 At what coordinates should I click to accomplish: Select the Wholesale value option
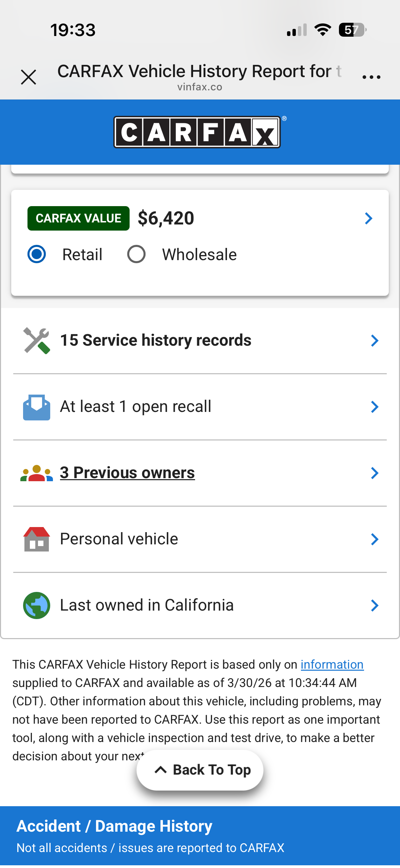136,254
